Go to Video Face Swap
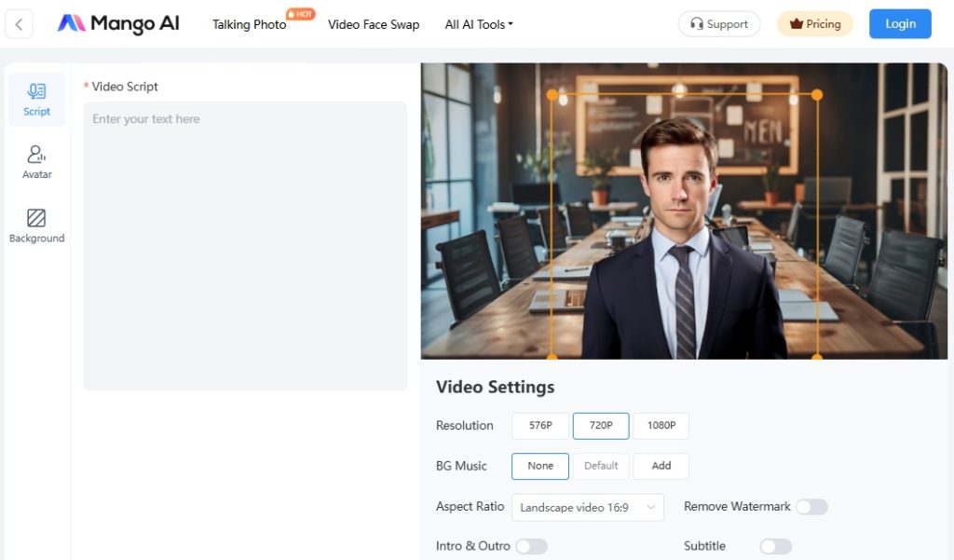This screenshot has width=954, height=560. pyautogui.click(x=374, y=24)
